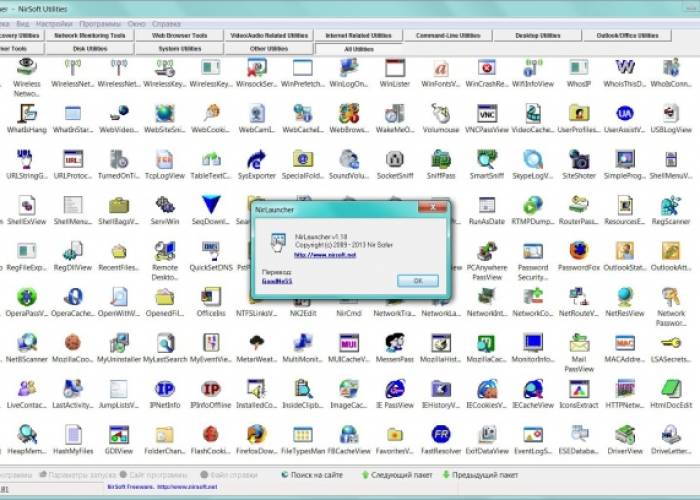Select the QuickSetDNS icon
700x500 pixels.
tap(211, 251)
